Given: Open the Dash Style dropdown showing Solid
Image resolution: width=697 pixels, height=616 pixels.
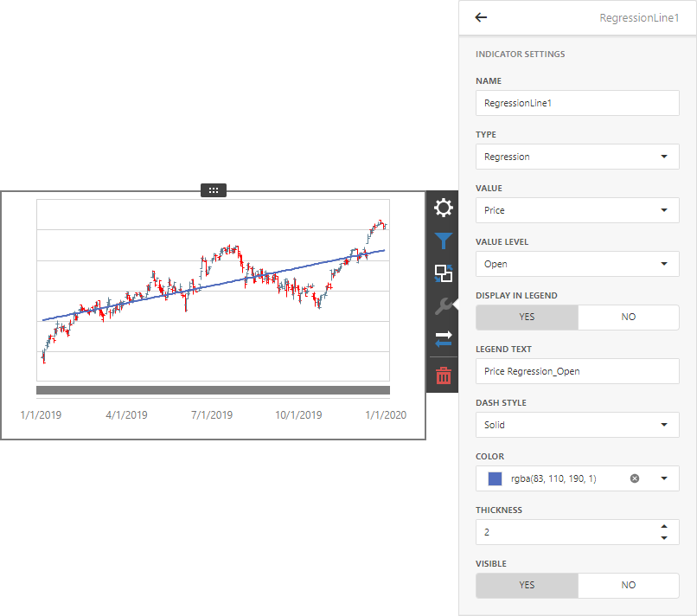Looking at the screenshot, I should pos(577,425).
